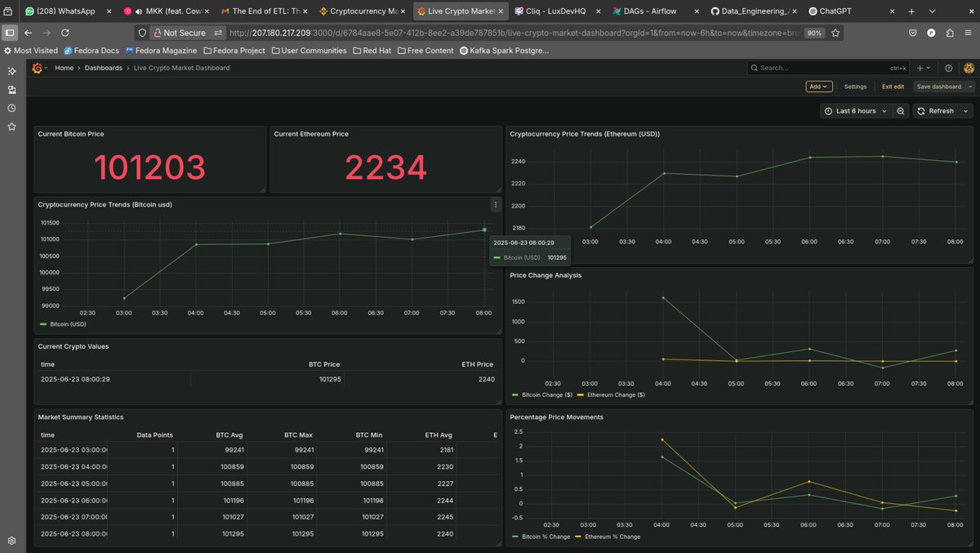Open the Add panel dropdown

(x=818, y=87)
